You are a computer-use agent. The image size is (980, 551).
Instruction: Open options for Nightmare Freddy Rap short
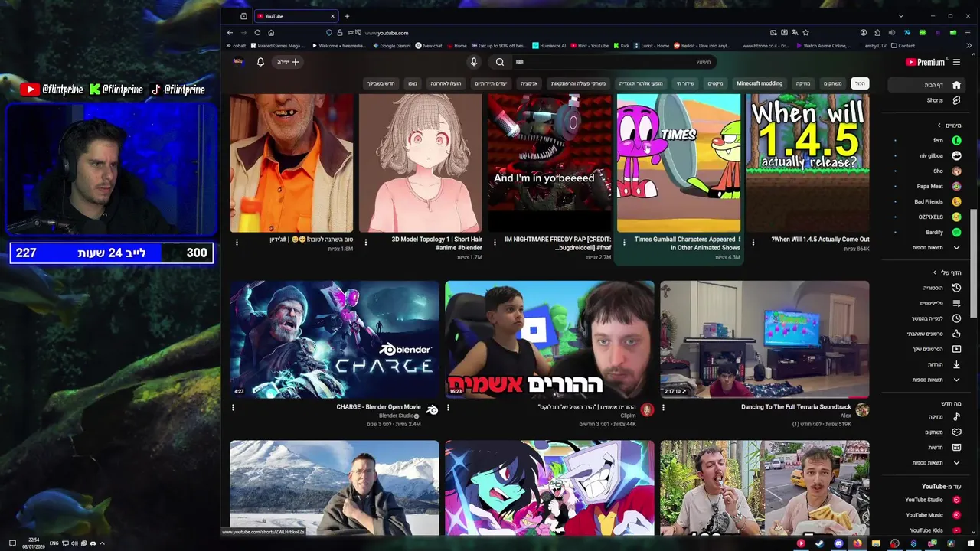[x=495, y=242]
